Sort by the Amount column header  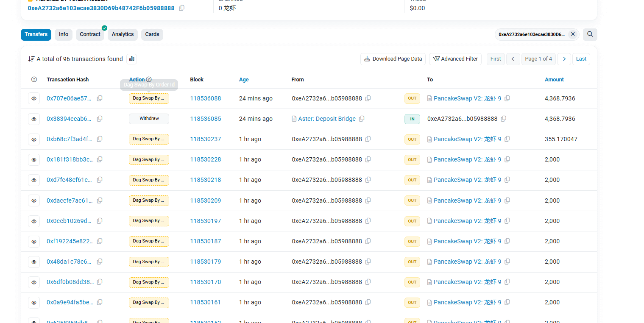554,80
